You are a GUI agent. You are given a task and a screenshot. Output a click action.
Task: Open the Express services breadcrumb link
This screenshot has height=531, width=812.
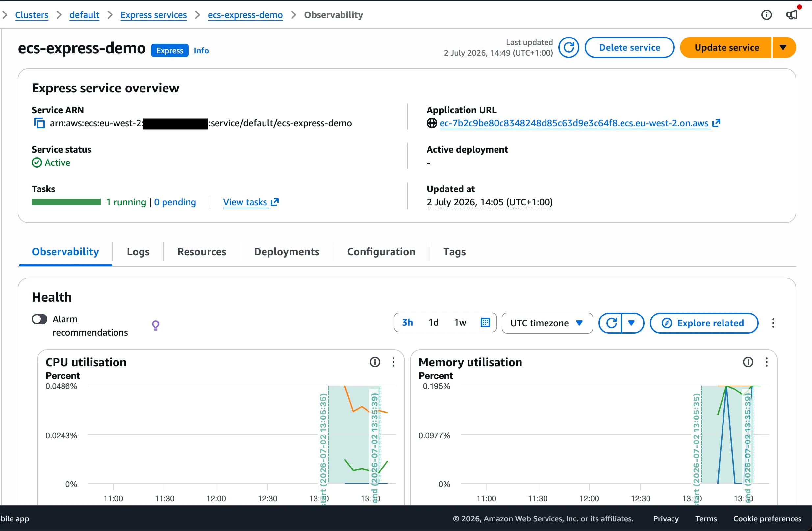point(154,15)
